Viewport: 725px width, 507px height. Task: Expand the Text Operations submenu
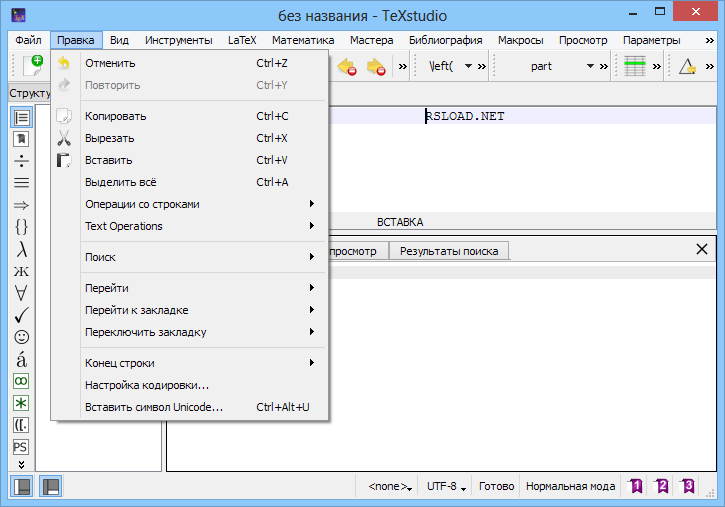click(199, 226)
